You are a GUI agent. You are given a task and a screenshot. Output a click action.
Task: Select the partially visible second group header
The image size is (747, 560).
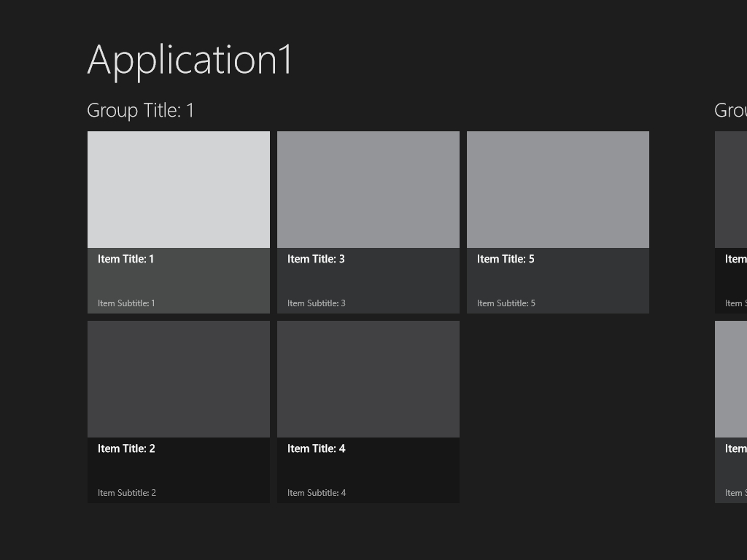click(729, 110)
